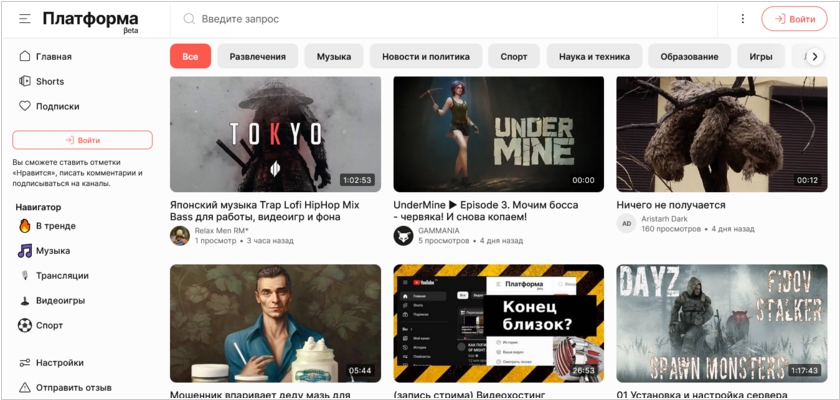Open GAMMANIA channel avatar
This screenshot has width=840, height=400.
[x=403, y=236]
